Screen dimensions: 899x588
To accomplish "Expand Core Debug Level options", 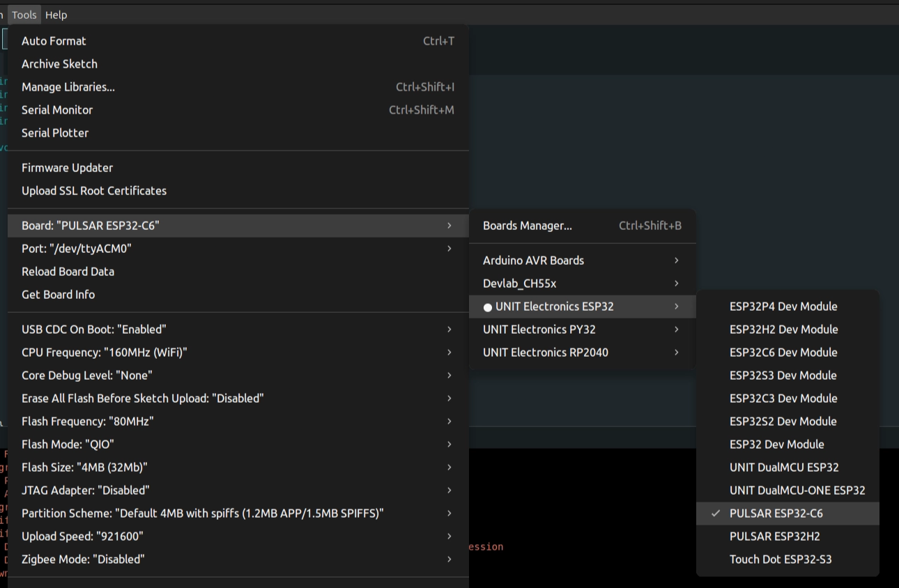I will pyautogui.click(x=238, y=376).
